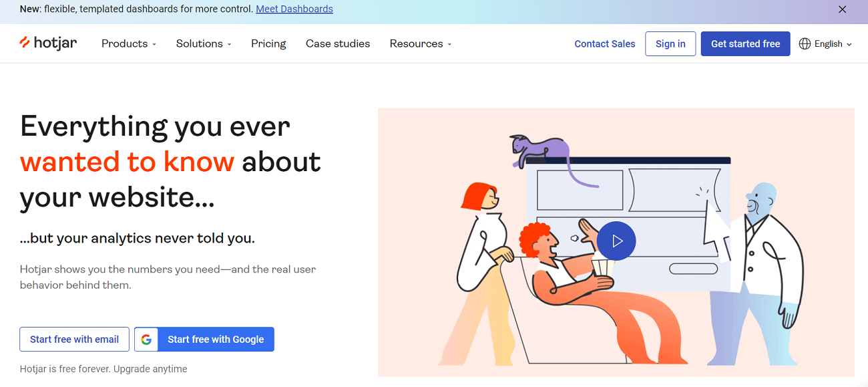Image resolution: width=868 pixels, height=387 pixels.
Task: Click Start free with email
Action: (74, 340)
